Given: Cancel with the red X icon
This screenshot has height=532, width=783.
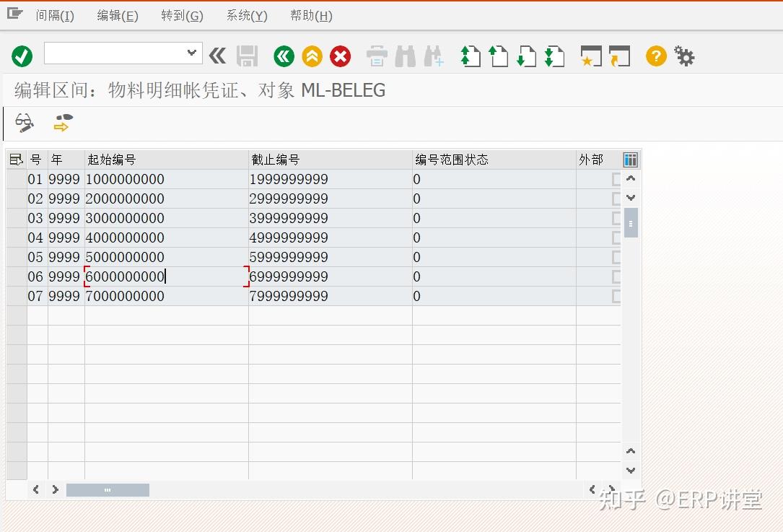Looking at the screenshot, I should tap(340, 55).
